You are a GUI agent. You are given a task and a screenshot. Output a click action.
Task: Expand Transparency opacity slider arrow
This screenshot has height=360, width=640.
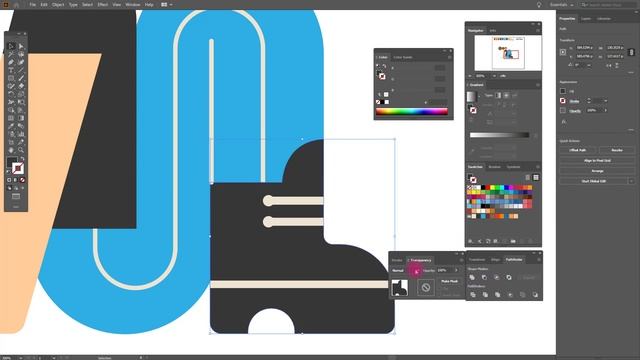pyautogui.click(x=456, y=270)
